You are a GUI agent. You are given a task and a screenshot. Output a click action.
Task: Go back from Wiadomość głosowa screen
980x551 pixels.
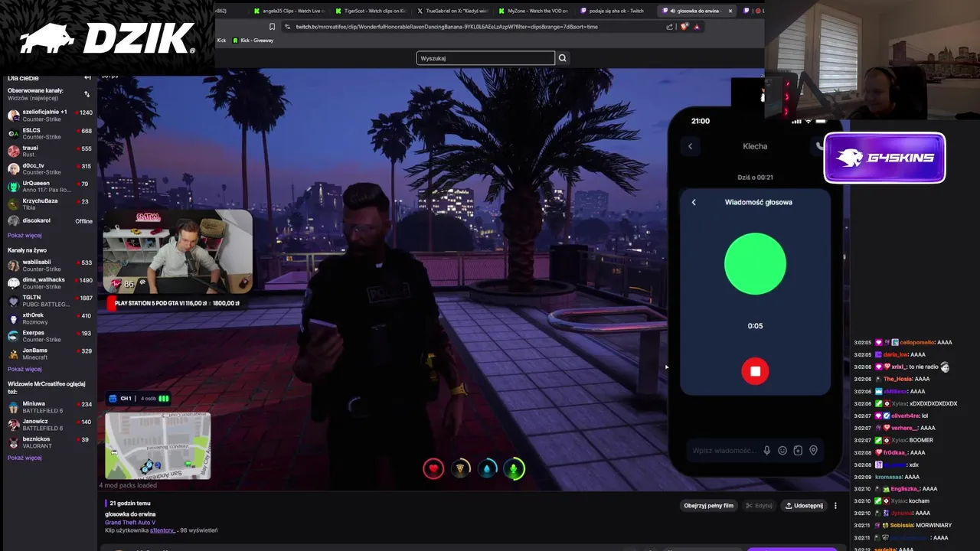tap(694, 202)
